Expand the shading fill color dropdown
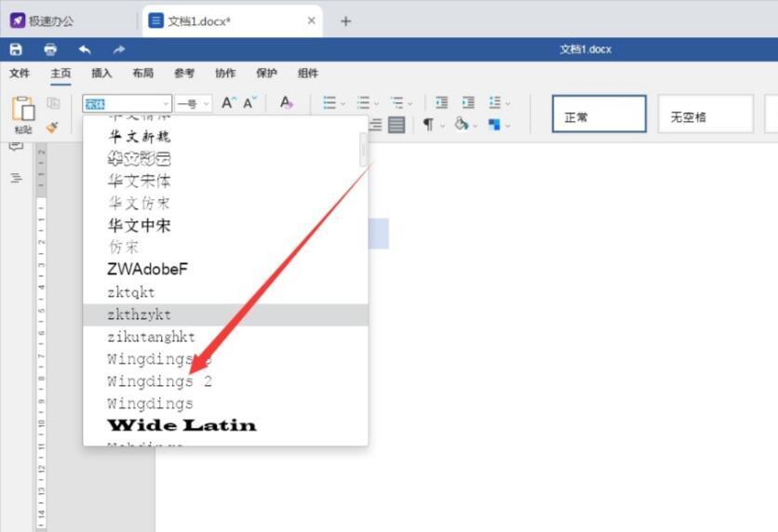This screenshot has height=532, width=778. pyautogui.click(x=474, y=125)
